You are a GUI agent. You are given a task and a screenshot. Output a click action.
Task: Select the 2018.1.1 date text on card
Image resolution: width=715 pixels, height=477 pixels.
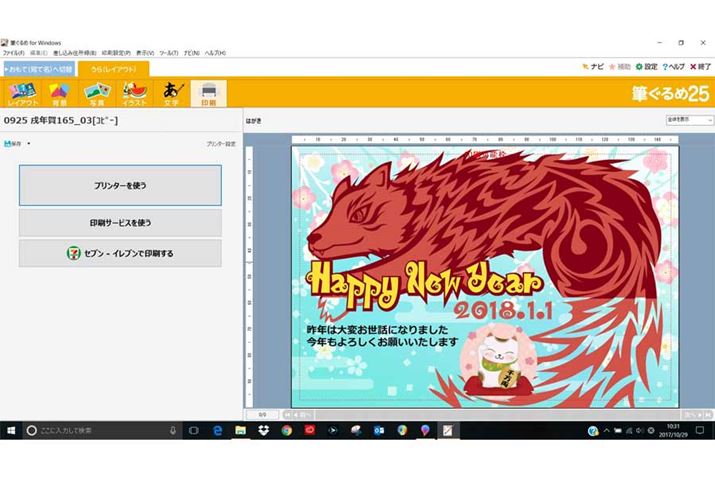click(x=503, y=311)
